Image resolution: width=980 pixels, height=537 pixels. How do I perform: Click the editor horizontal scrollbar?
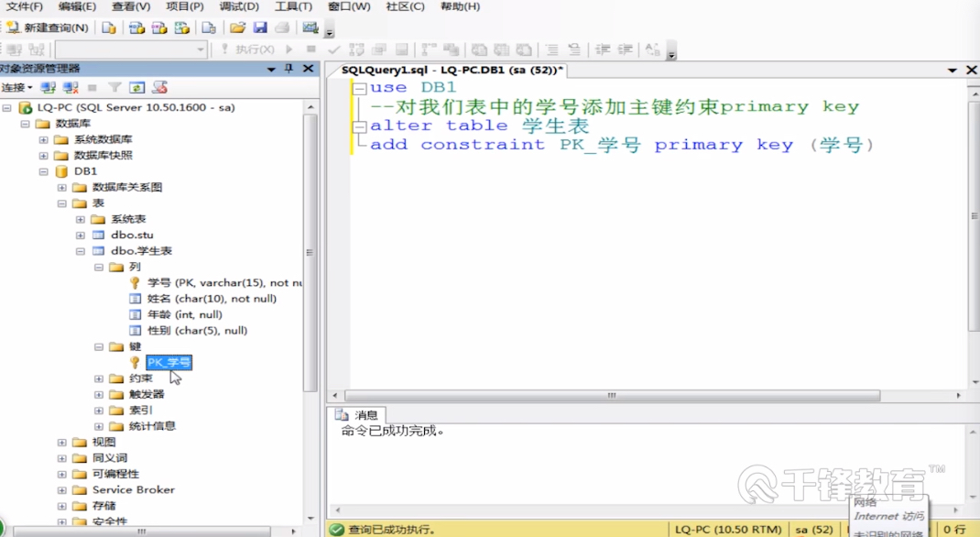pos(613,396)
